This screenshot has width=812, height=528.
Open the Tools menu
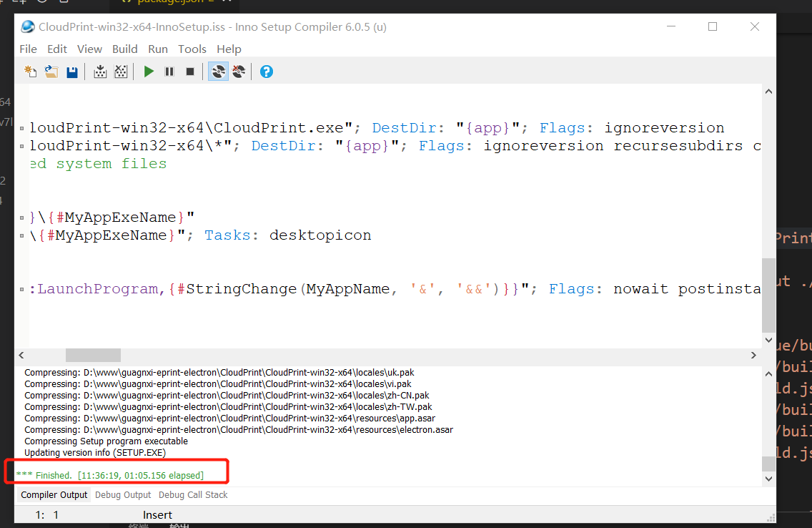[x=192, y=49]
